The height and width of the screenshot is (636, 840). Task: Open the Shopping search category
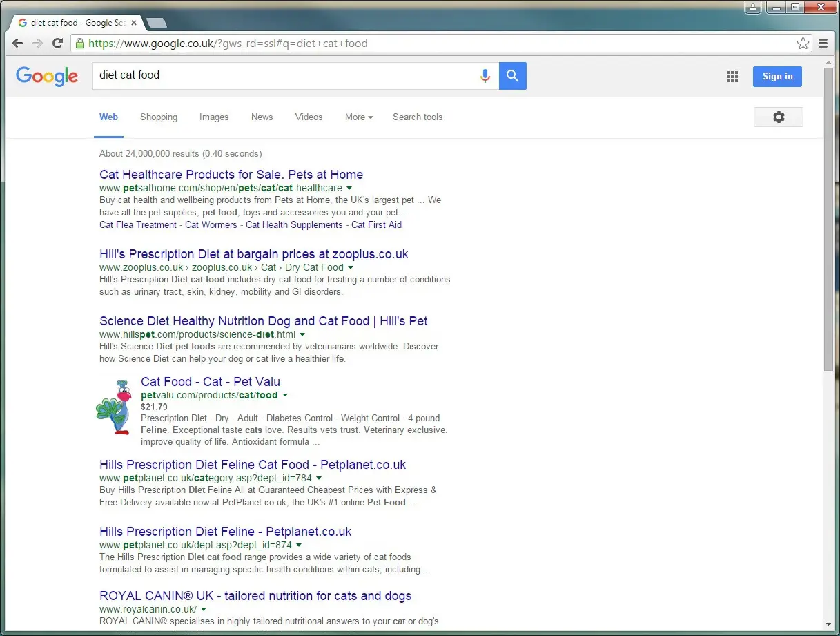coord(158,117)
